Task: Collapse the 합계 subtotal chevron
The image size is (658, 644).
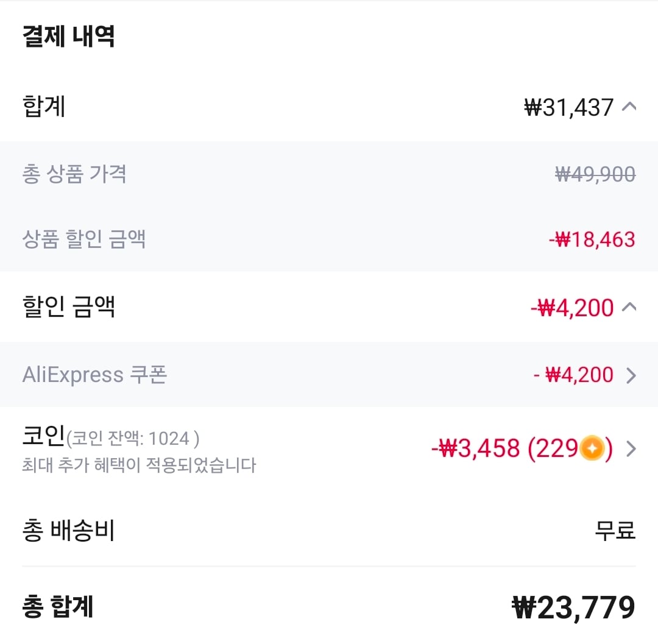Action: pos(629,107)
